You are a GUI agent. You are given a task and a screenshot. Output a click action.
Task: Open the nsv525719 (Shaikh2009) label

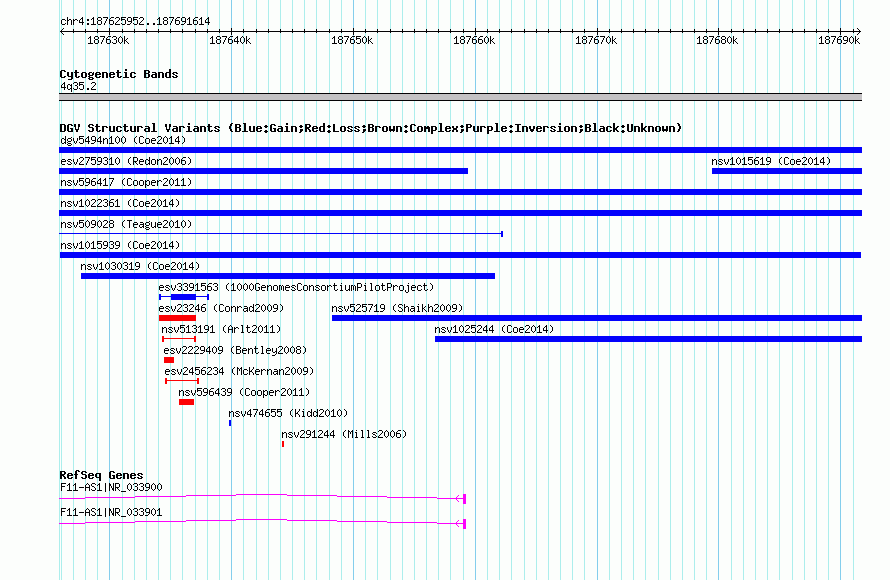pyautogui.click(x=397, y=308)
